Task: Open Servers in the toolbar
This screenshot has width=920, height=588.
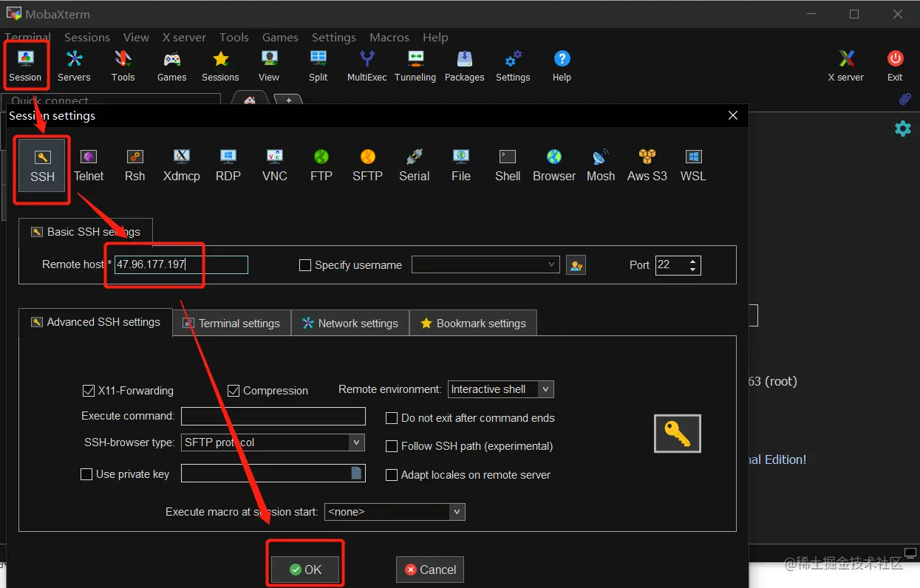Action: (x=74, y=66)
